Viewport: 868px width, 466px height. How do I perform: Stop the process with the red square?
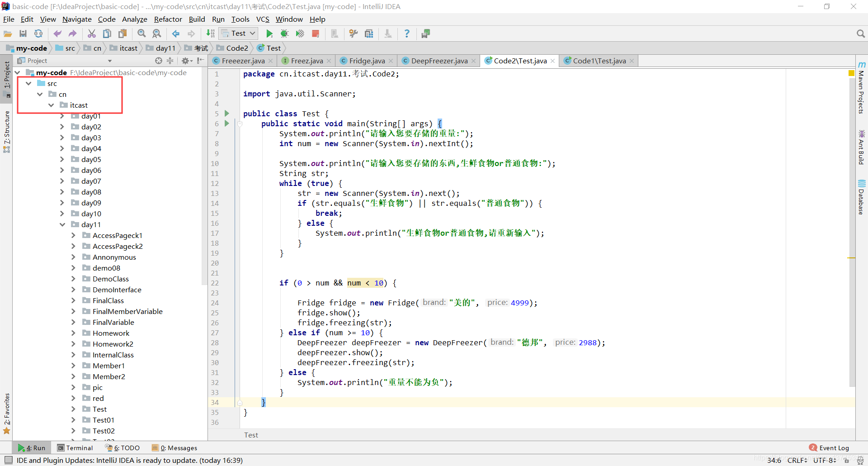point(316,33)
